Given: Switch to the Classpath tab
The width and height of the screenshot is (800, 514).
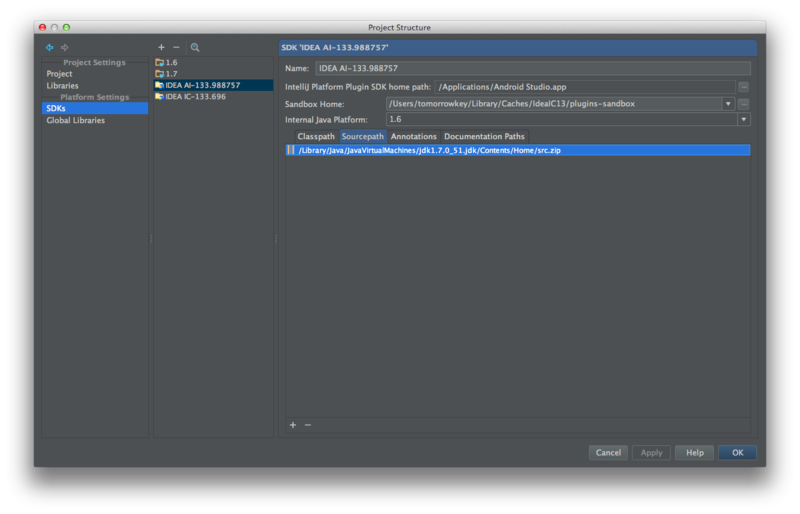Looking at the screenshot, I should [x=316, y=136].
